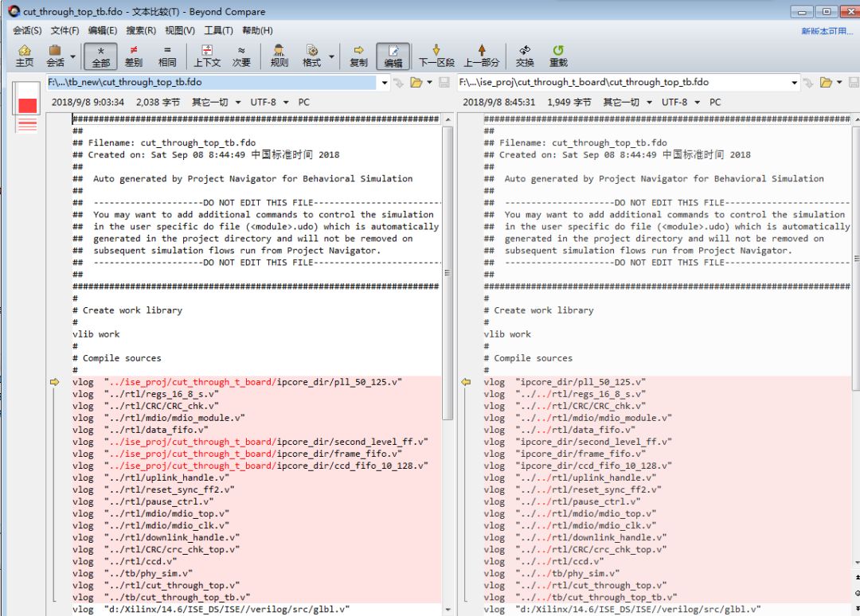Open the 文件(F) menu

64,31
